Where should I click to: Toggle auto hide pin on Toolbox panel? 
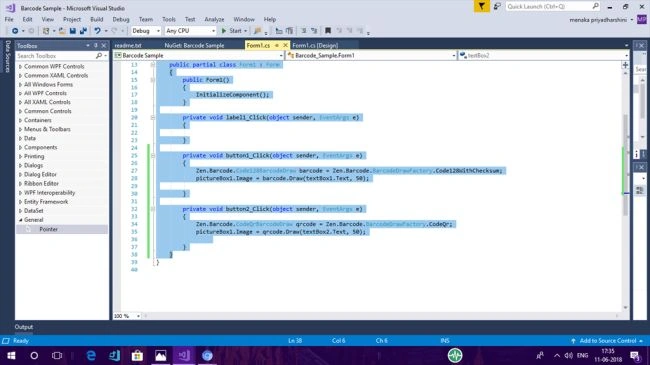96,46
